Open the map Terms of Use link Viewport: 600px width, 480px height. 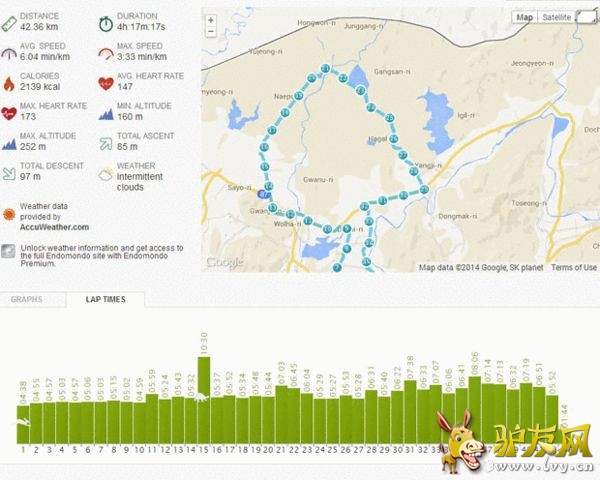point(574,268)
